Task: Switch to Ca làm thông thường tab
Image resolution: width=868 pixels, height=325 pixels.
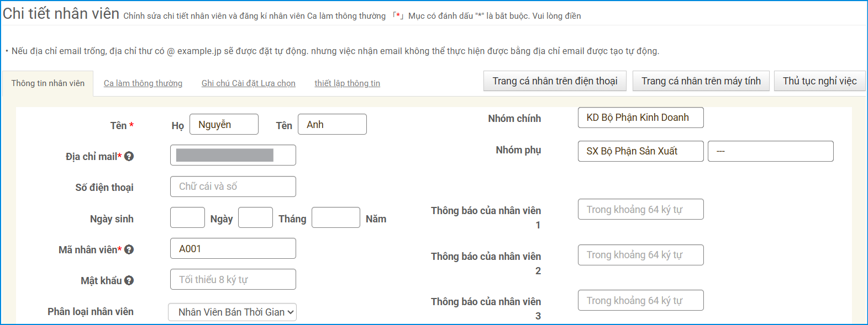Action: pyautogui.click(x=143, y=83)
